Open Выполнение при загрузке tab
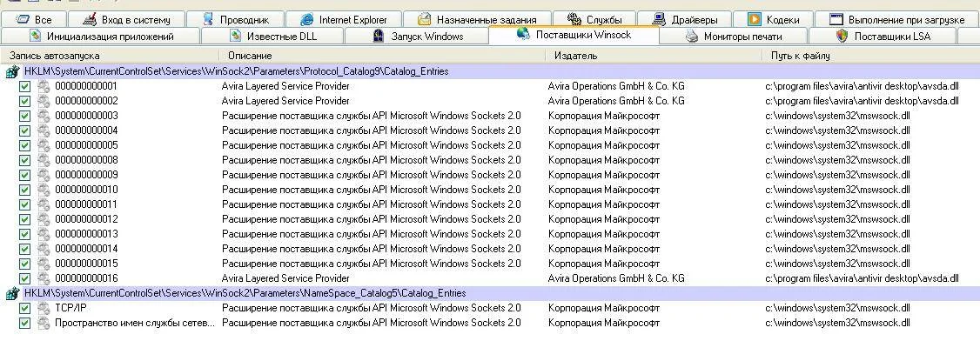Screen dimensions: 980x361 coord(896,19)
